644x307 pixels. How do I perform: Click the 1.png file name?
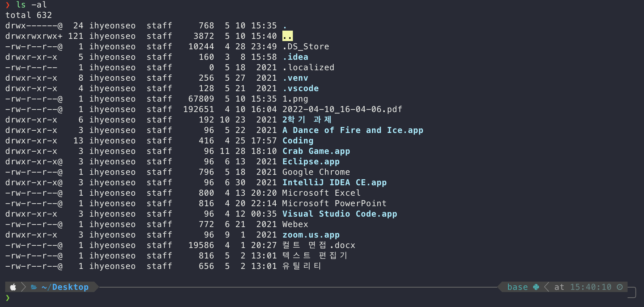coord(295,99)
